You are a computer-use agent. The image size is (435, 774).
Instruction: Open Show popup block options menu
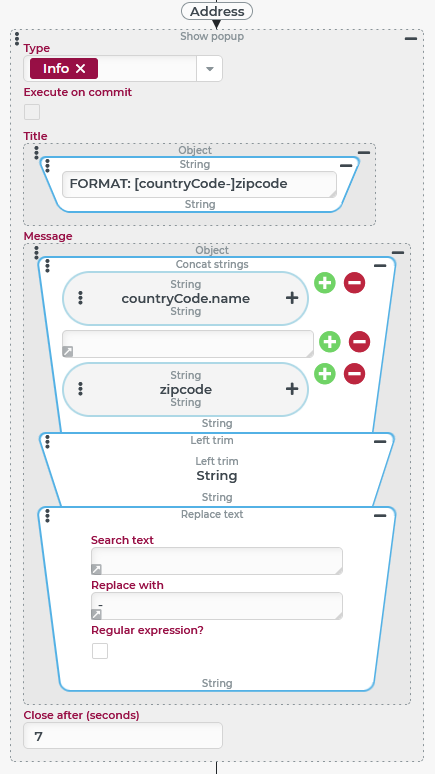17,39
